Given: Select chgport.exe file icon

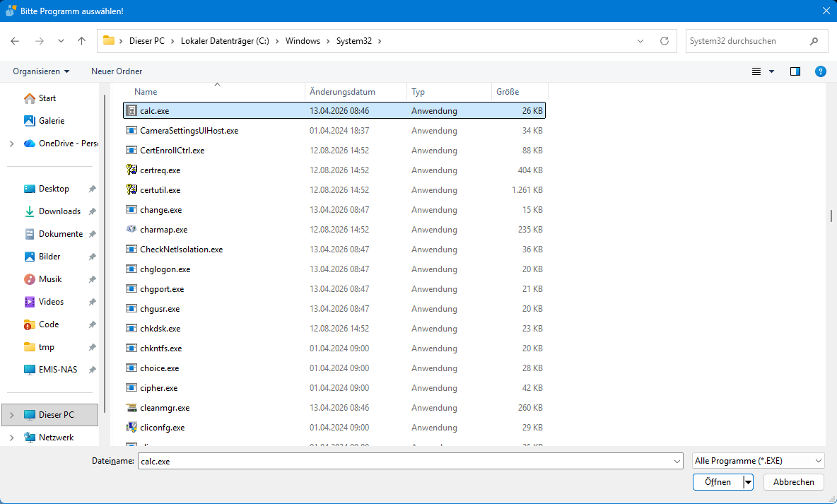Looking at the screenshot, I should [131, 288].
